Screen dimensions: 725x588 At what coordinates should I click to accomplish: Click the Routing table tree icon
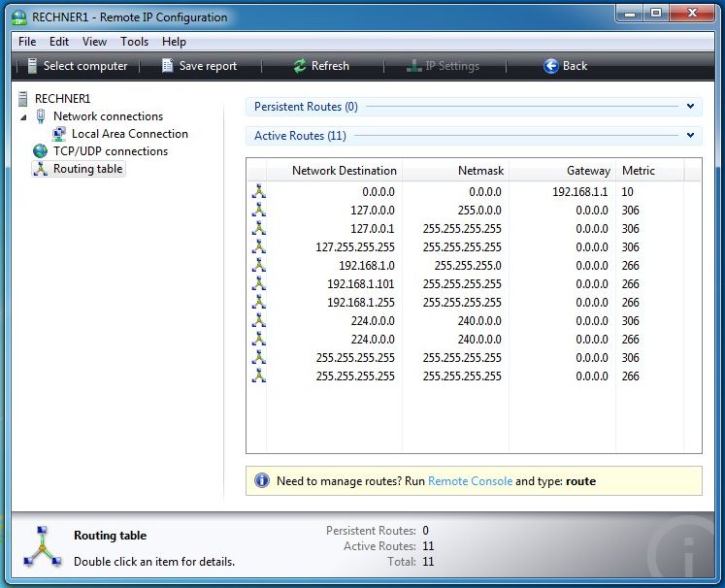point(40,169)
